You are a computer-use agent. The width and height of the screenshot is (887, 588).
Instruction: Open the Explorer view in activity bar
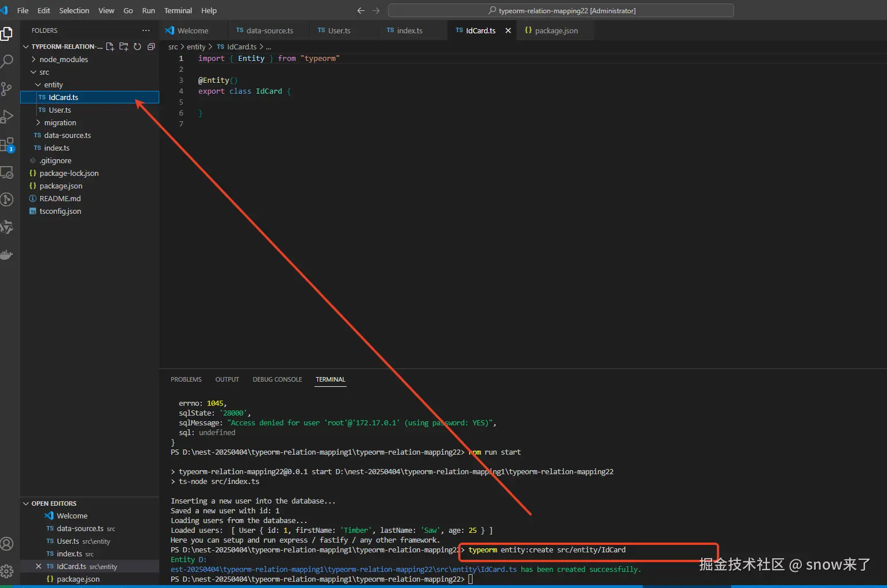[7, 34]
